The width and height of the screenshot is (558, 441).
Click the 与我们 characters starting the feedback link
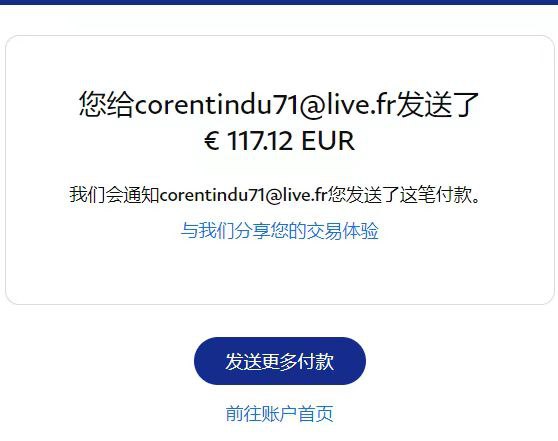(207, 230)
